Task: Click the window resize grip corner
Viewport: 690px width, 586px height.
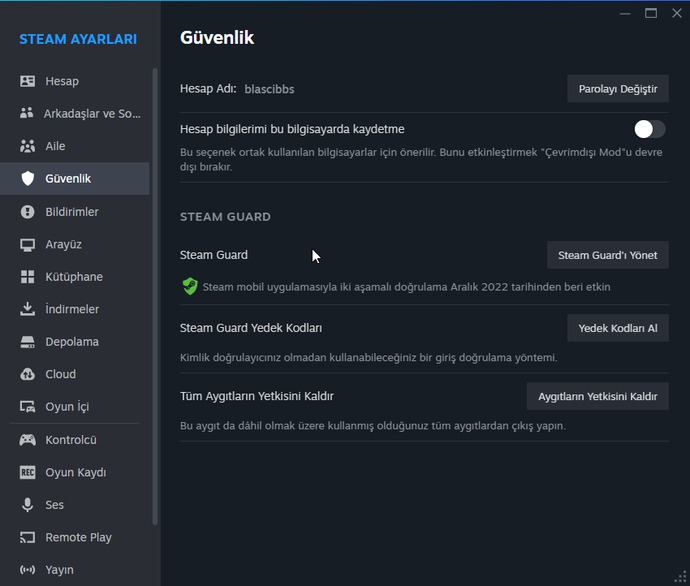Action: pyautogui.click(x=681, y=577)
